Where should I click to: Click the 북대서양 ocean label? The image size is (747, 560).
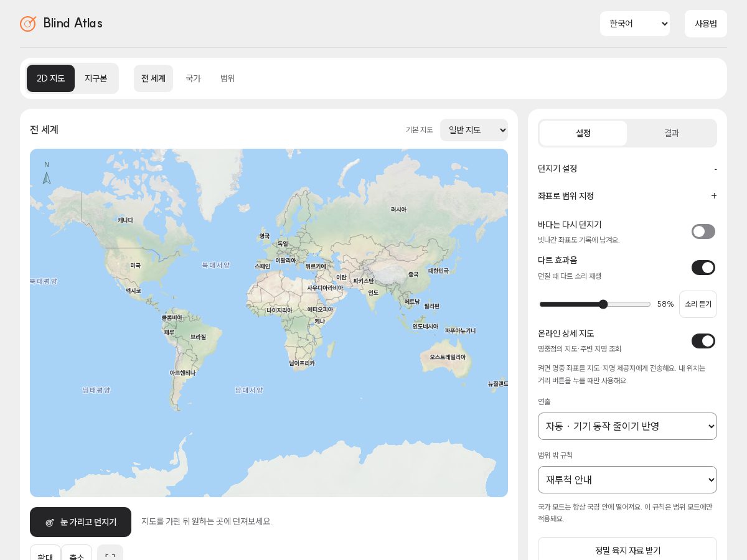tap(215, 265)
